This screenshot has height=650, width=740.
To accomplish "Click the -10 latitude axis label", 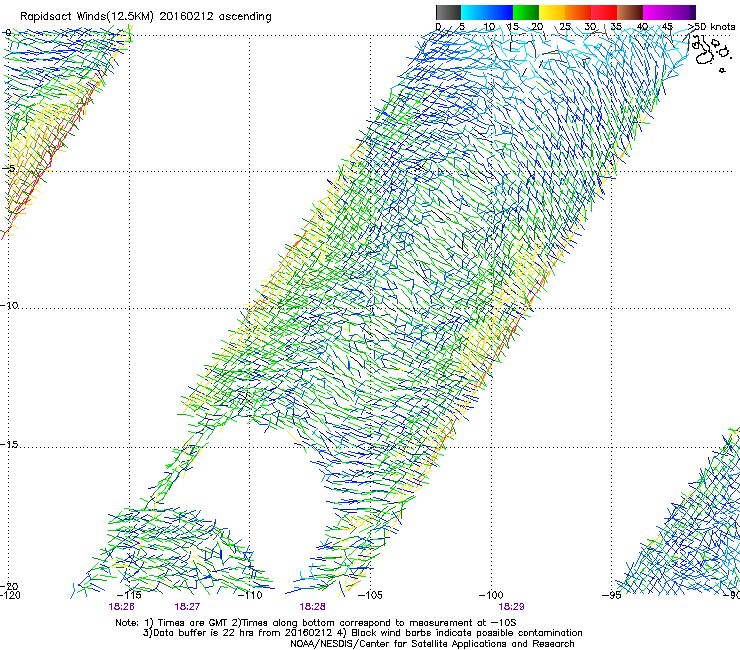I will click(9, 305).
